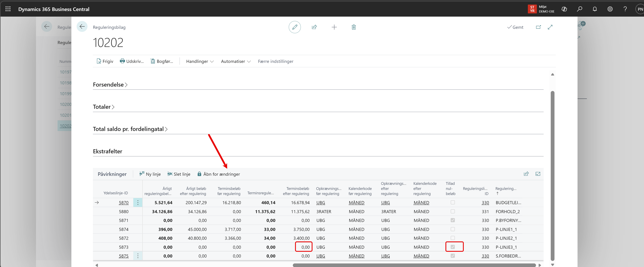644x267 pixels.
Task: Click the plus icon to create new
Action: coord(334,27)
